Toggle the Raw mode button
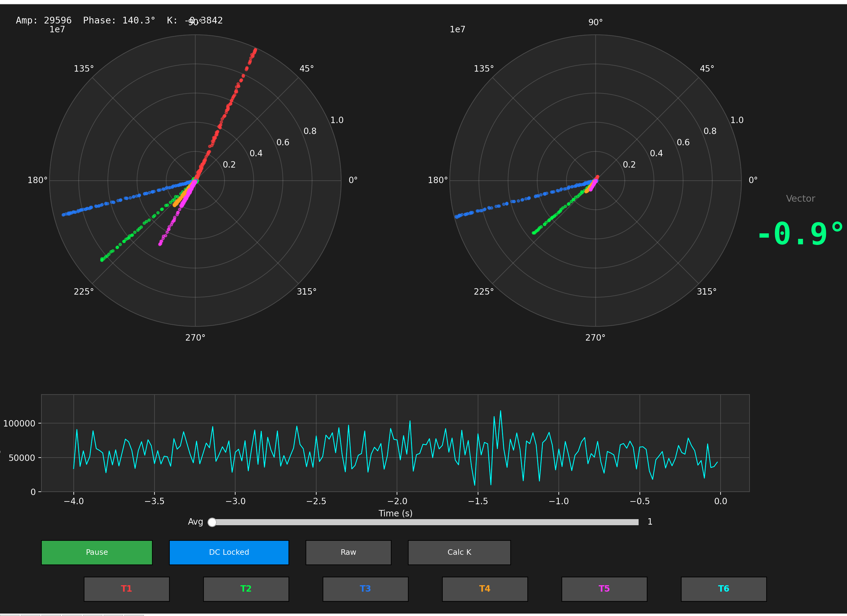 348,552
